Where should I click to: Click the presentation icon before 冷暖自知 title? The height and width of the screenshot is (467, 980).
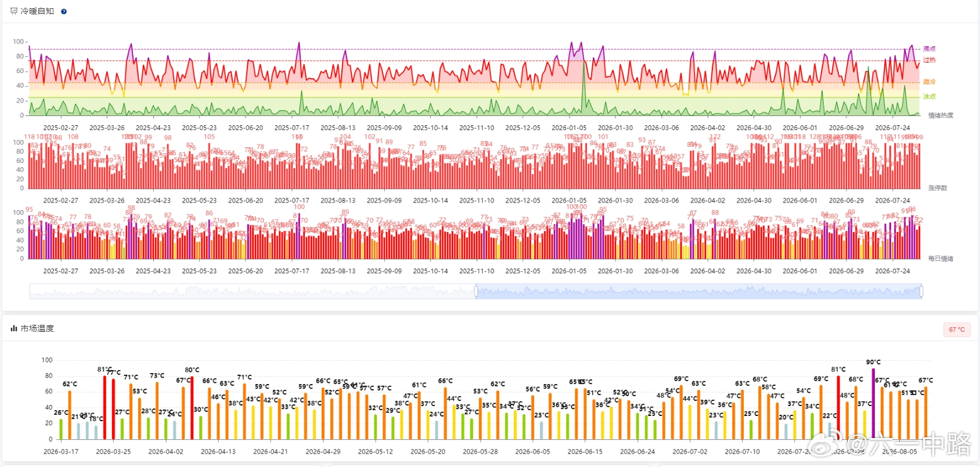click(x=14, y=11)
